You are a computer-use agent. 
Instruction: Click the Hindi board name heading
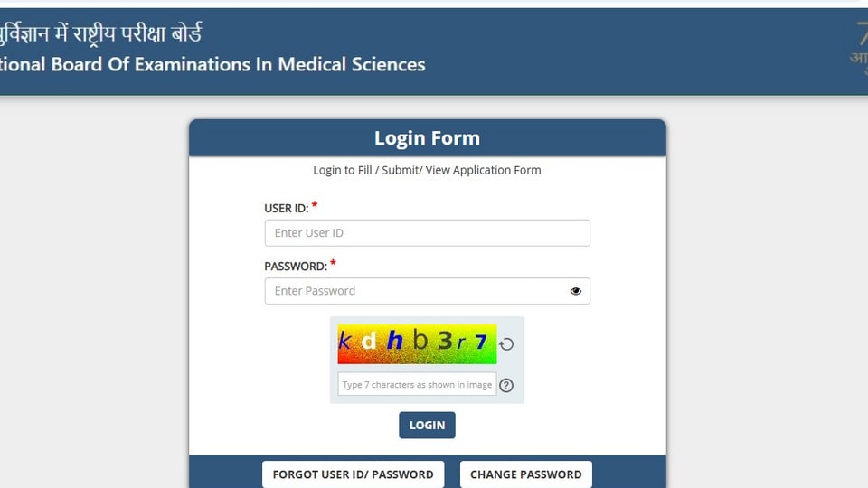(101, 33)
